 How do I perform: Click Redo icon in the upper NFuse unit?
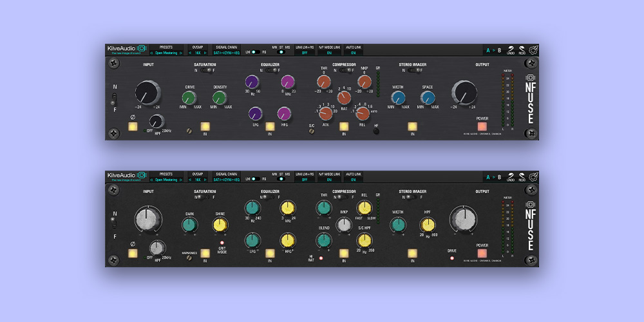click(x=522, y=50)
